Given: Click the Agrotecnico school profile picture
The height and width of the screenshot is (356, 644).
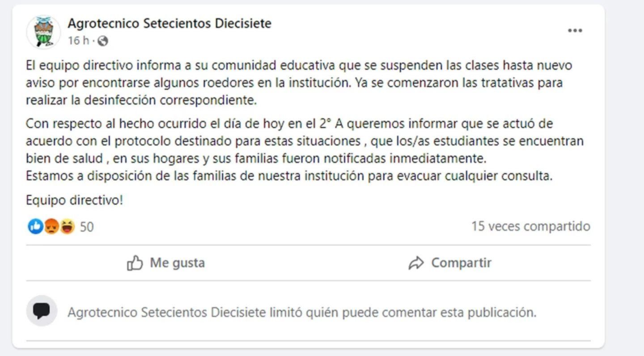Looking at the screenshot, I should [43, 32].
